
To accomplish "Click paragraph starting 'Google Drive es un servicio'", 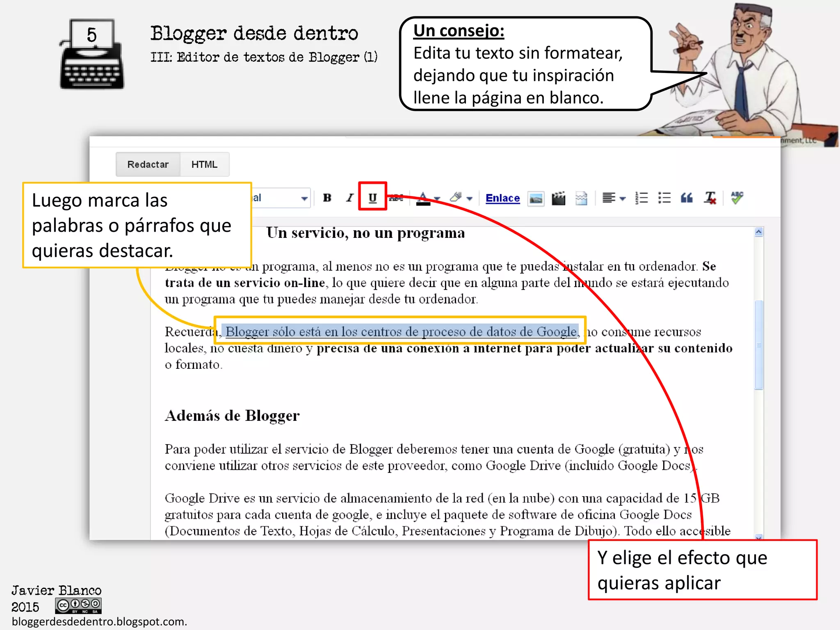I will [x=447, y=514].
